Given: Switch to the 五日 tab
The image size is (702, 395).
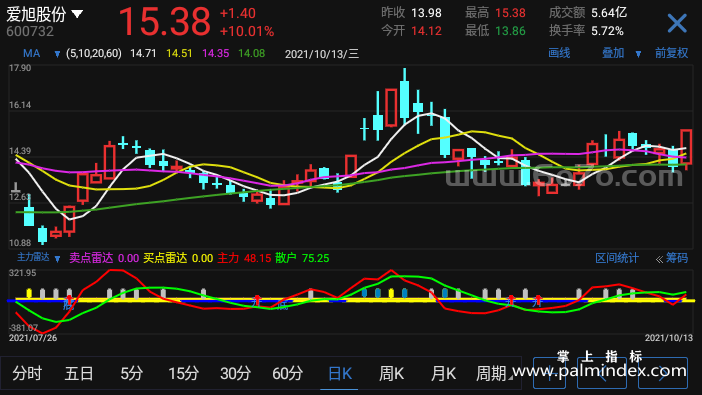Looking at the screenshot, I should (79, 373).
